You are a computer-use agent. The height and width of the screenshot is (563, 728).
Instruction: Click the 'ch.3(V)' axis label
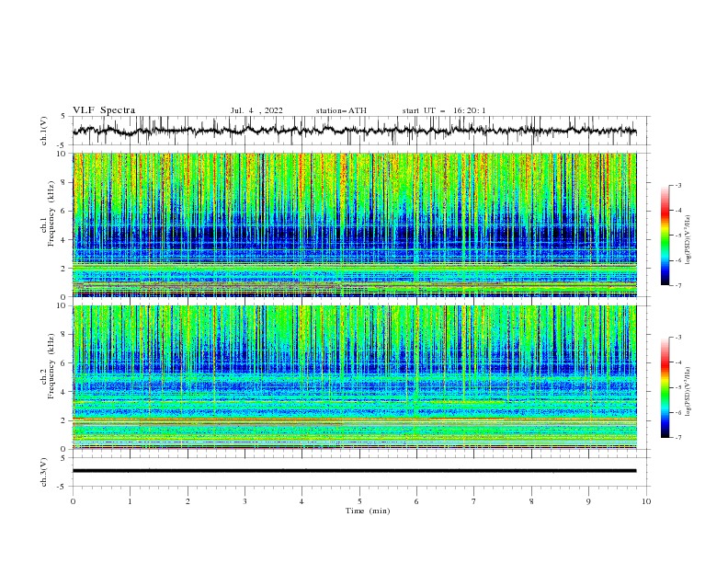tap(44, 472)
